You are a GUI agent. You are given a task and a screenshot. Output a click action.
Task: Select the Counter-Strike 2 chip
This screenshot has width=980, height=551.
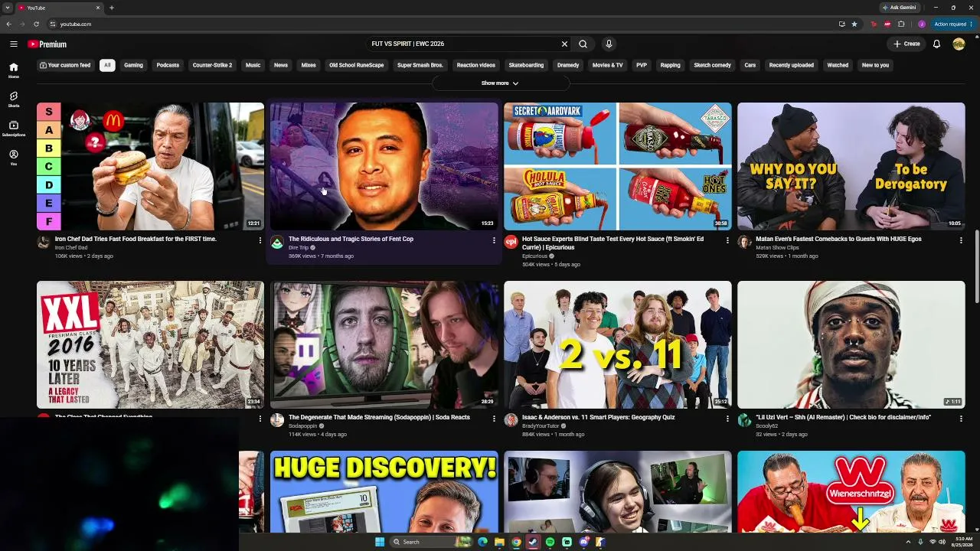(212, 65)
